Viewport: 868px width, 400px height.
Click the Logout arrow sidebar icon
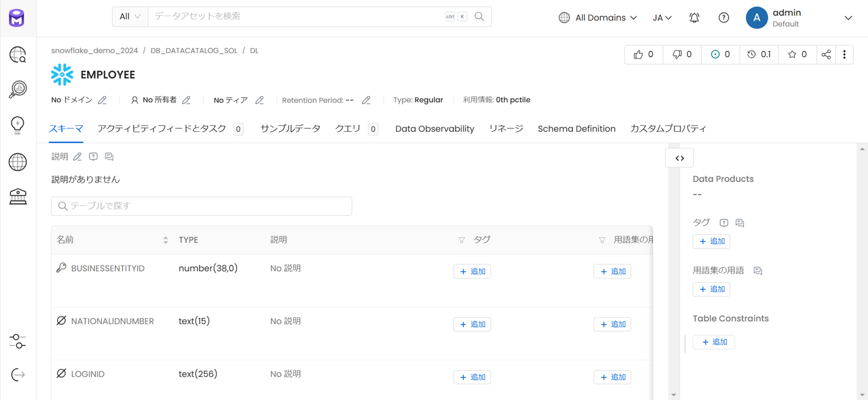(18, 375)
